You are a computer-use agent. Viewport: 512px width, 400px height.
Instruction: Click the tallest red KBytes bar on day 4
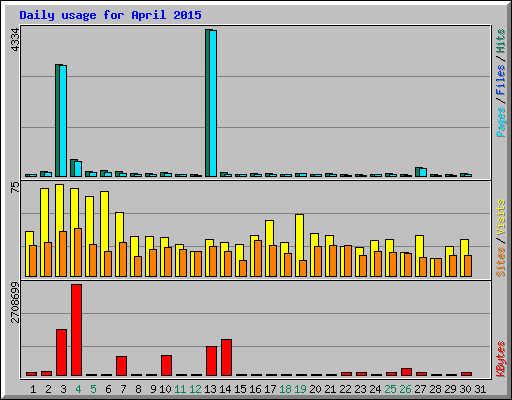[x=76, y=330]
